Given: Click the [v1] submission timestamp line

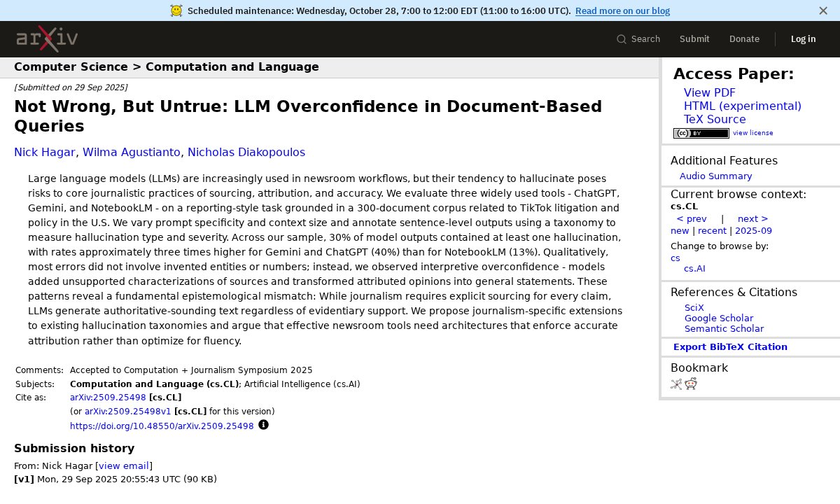Looking at the screenshot, I should pos(115,479).
